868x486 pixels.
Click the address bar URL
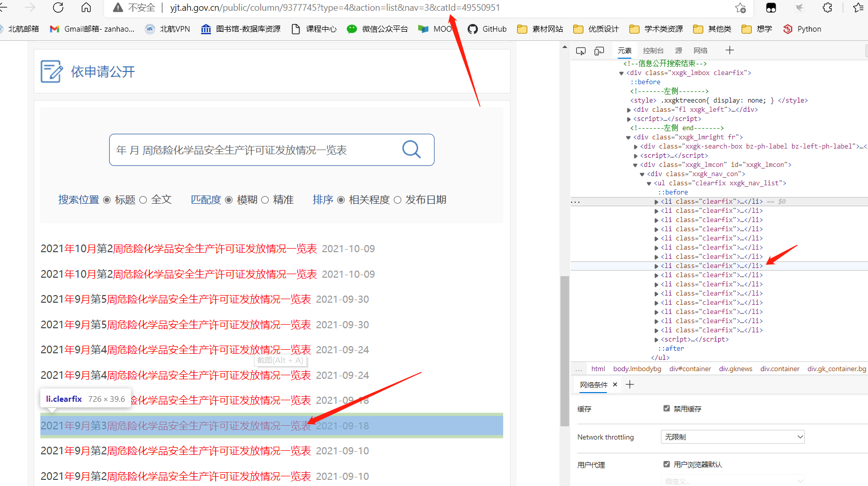click(x=335, y=8)
